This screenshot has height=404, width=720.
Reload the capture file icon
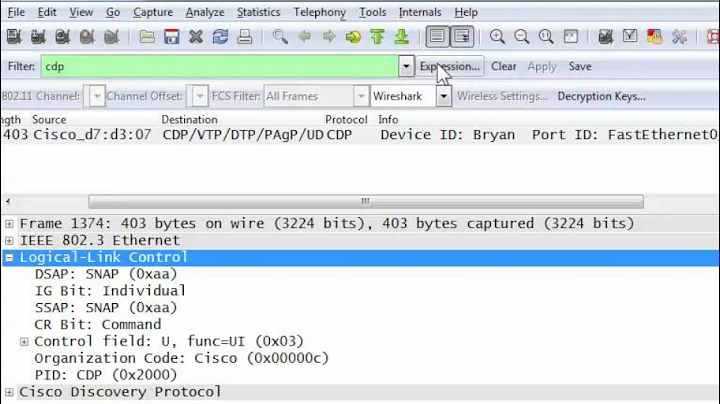(220, 36)
